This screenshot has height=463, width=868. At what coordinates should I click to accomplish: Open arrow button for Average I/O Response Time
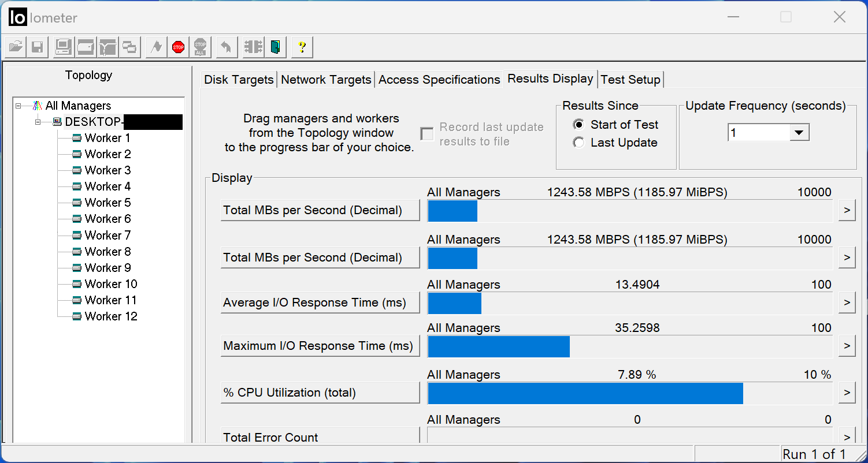pyautogui.click(x=847, y=302)
